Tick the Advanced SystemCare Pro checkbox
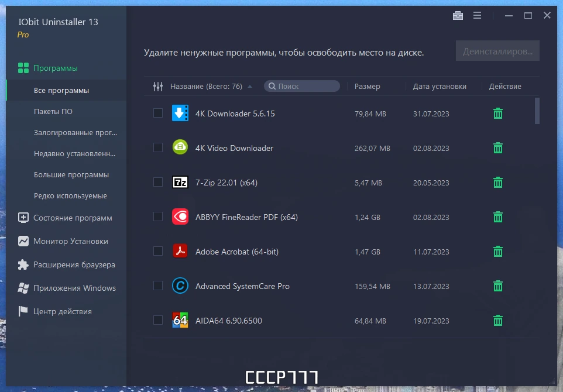Image resolution: width=563 pixels, height=392 pixels. [158, 286]
